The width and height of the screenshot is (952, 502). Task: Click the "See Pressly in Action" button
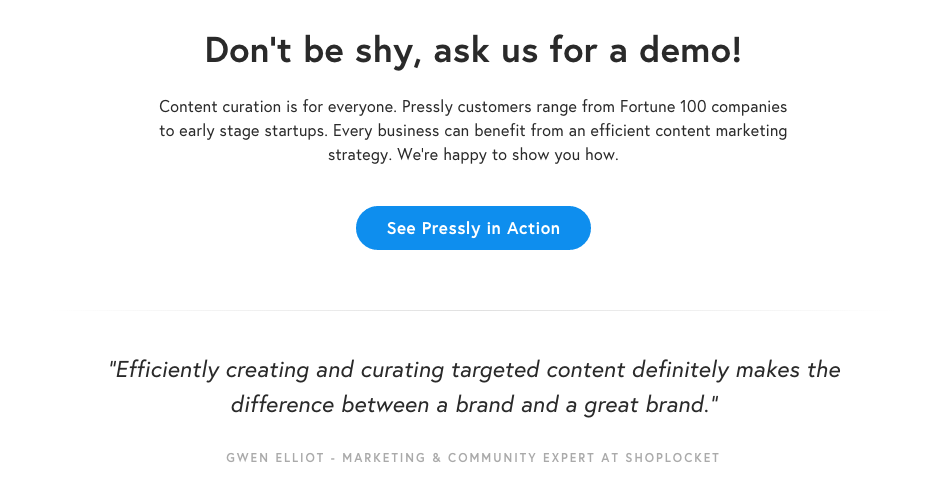coord(473,228)
